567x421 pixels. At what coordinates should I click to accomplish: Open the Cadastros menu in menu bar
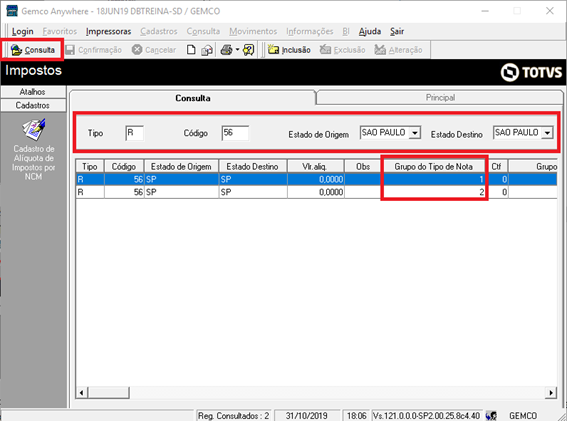159,31
